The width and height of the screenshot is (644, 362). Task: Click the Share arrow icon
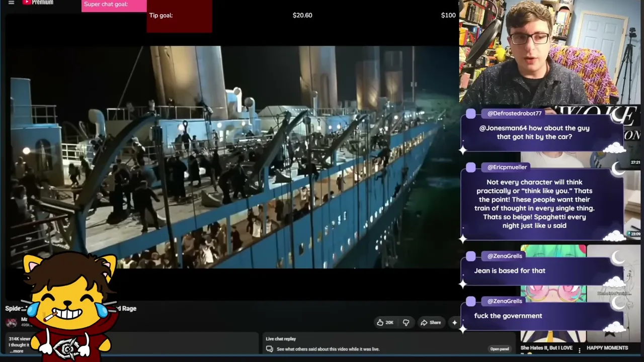[x=424, y=322]
